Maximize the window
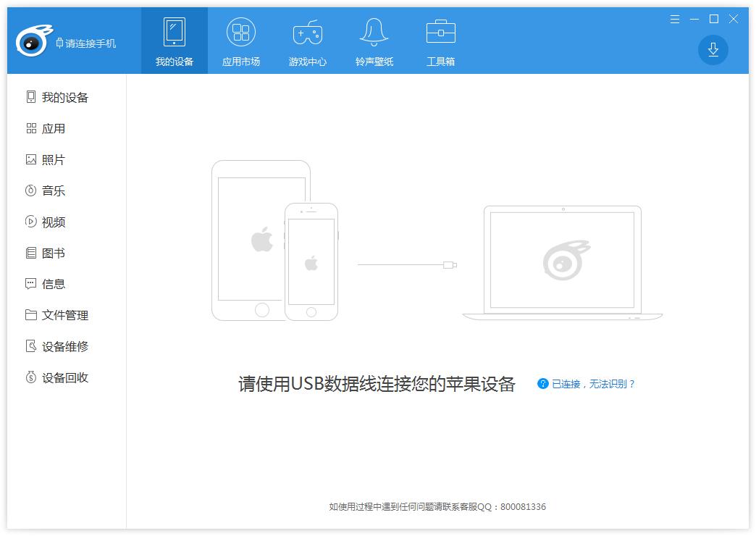 tap(714, 19)
